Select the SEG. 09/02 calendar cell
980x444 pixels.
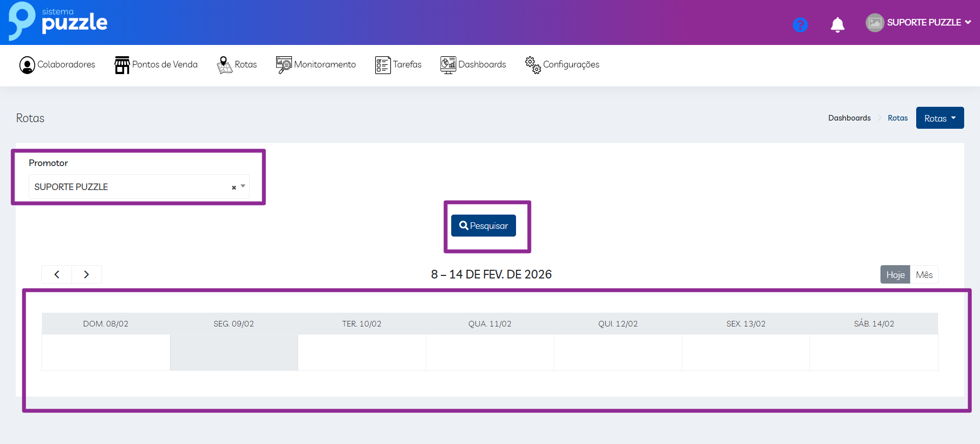pos(234,353)
